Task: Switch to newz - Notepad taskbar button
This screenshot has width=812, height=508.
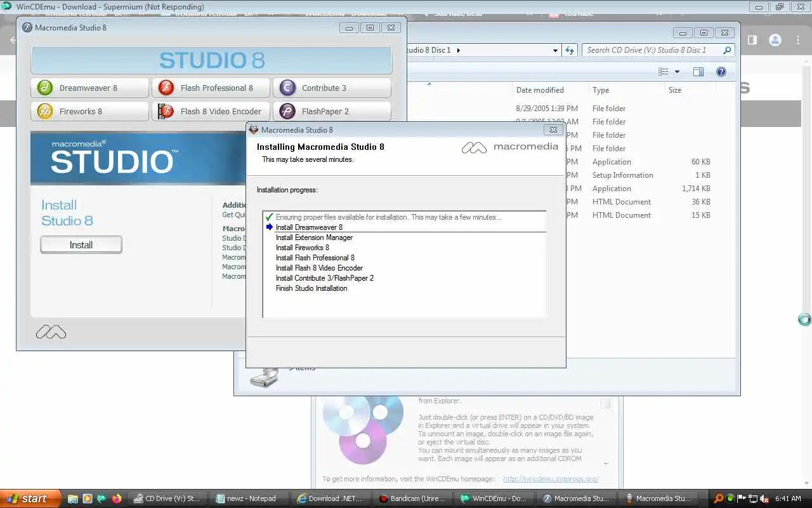Action: click(249, 498)
